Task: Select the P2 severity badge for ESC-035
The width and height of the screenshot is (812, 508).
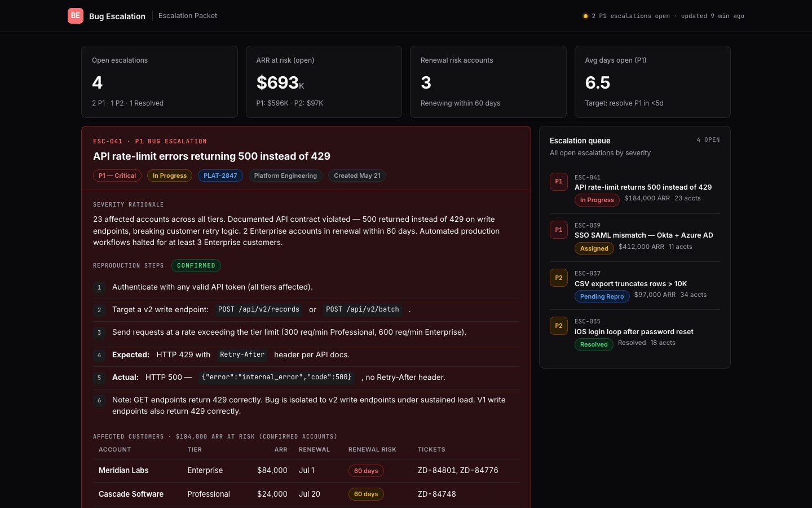Action: (559, 326)
